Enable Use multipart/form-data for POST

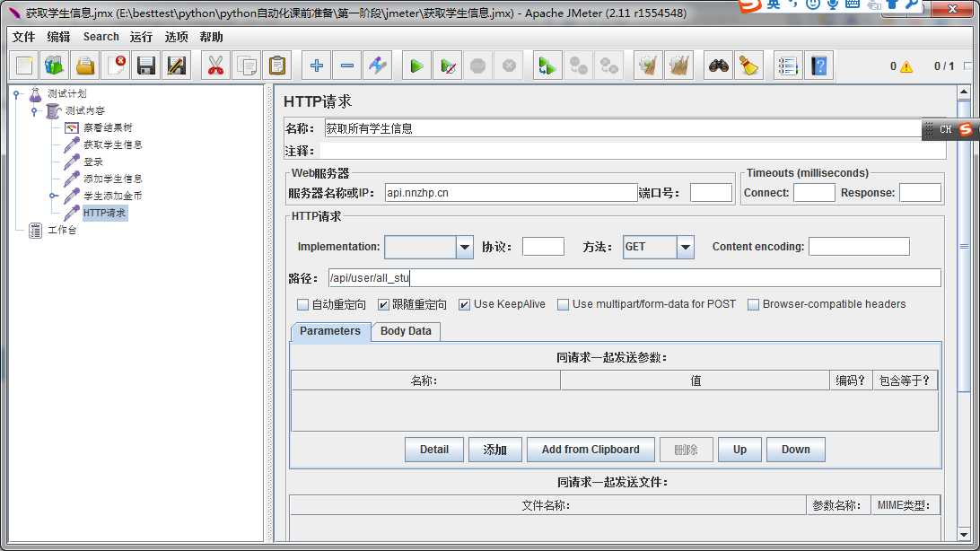pyautogui.click(x=563, y=304)
